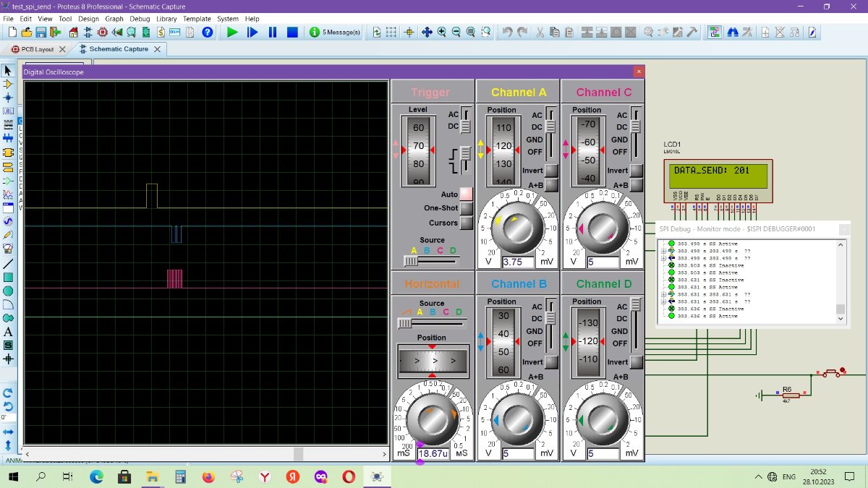Click the Horizontal Source slider

point(433,323)
